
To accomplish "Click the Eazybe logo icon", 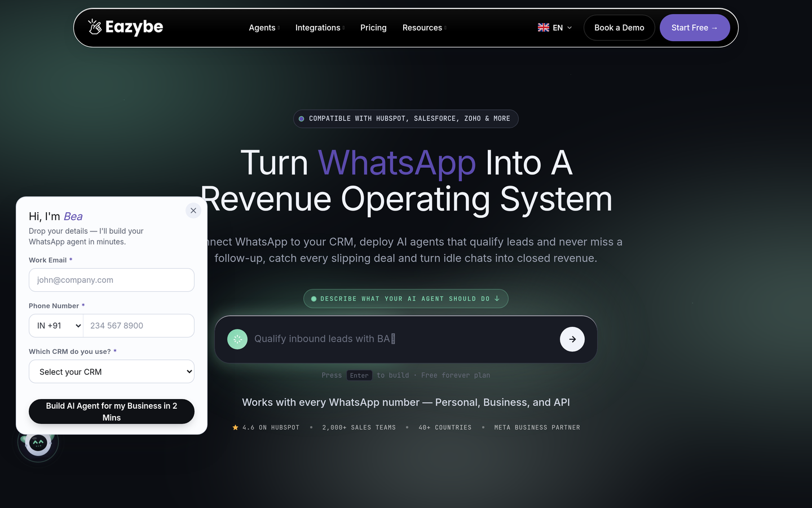I will point(95,27).
